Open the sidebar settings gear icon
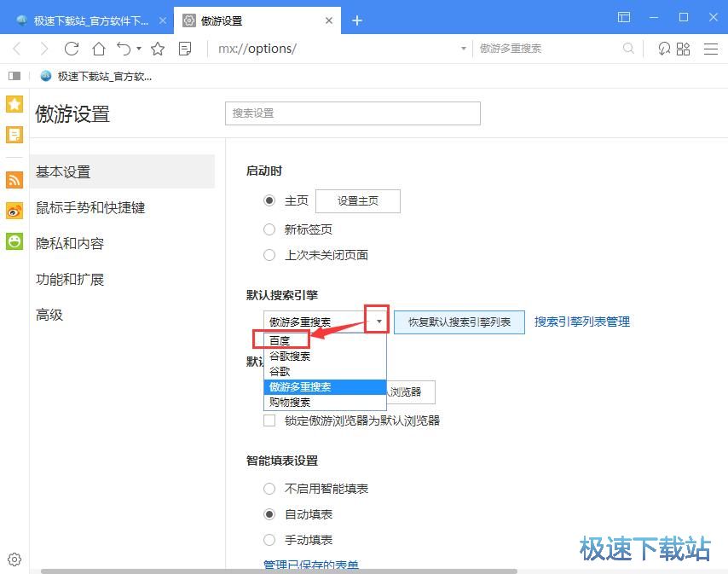Screen dimensions: 728x574 pyautogui.click(x=14, y=560)
